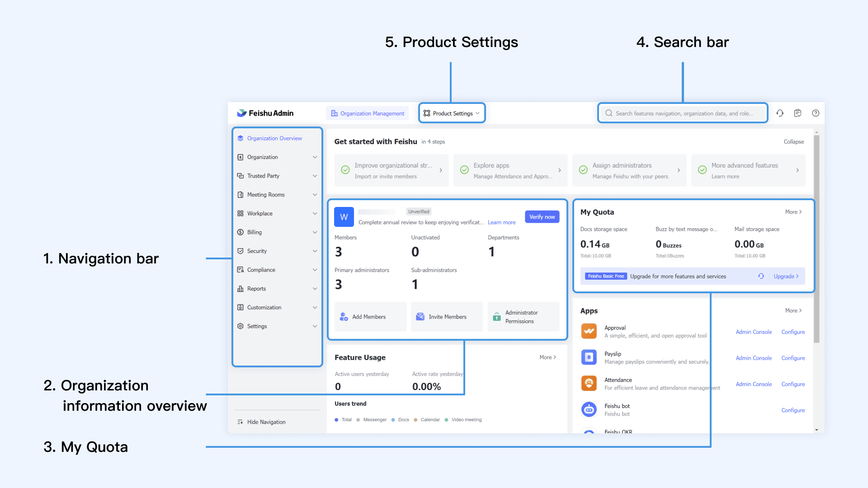Click the vertical scrollbar on the right
868x488 pixels.
tap(816, 239)
